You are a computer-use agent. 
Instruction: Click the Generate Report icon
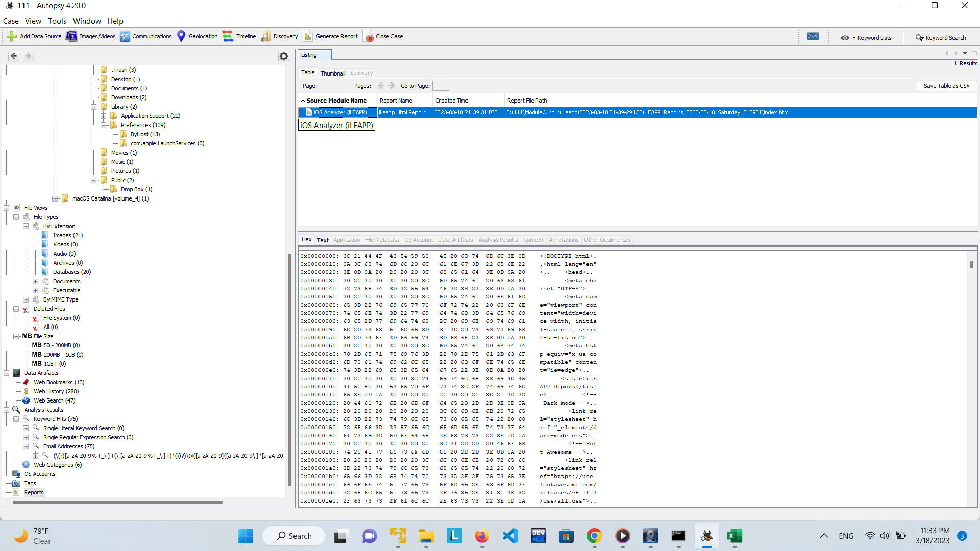tap(308, 36)
